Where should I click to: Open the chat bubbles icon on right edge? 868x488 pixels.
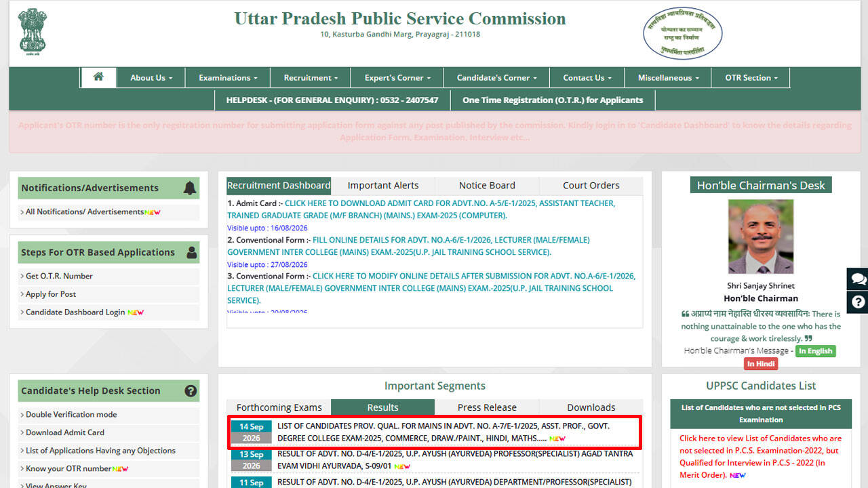point(859,279)
